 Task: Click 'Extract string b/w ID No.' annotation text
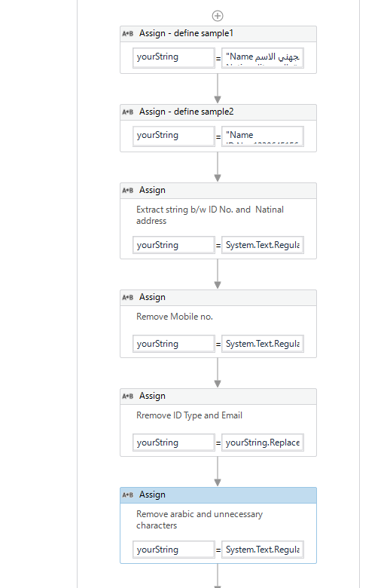pyautogui.click(x=210, y=215)
